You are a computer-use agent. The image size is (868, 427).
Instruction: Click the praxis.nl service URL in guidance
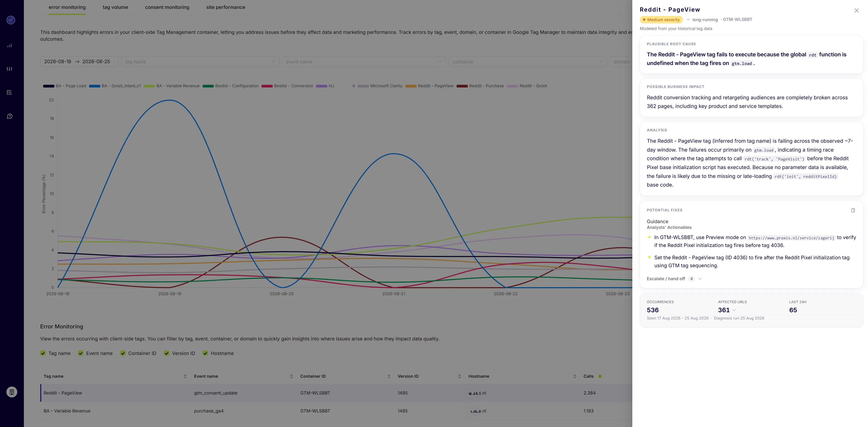tap(791, 238)
